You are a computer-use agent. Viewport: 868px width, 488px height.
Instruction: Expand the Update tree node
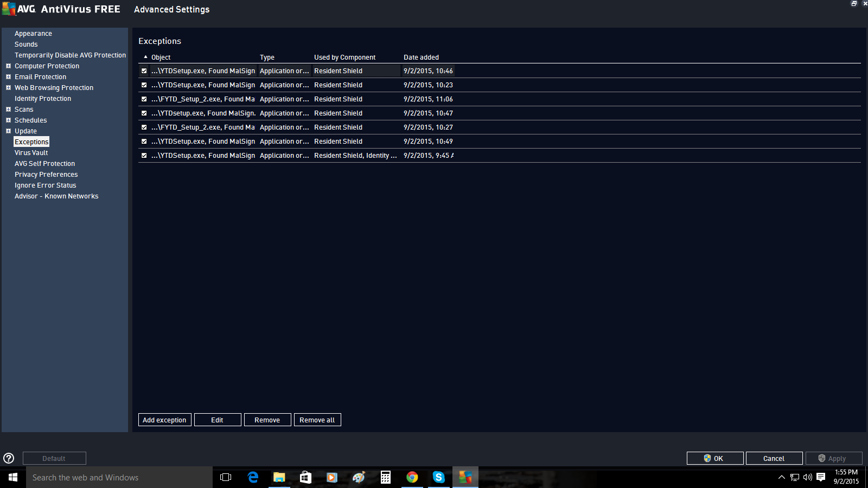pos(8,131)
